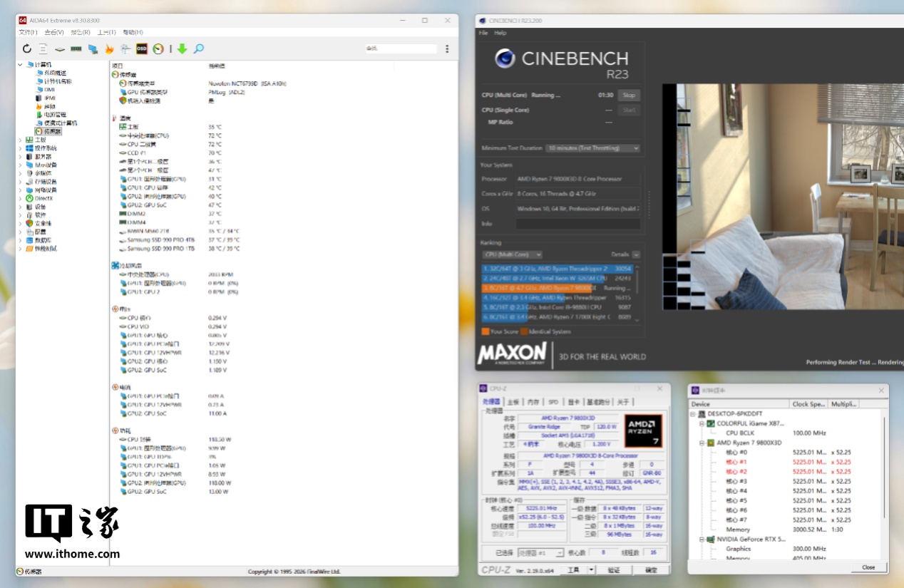904x588 pixels.
Task: Click the blue magnifier search icon
Action: point(199,48)
